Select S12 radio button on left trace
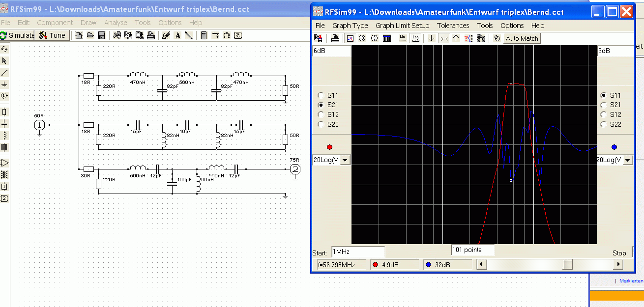The height and width of the screenshot is (307, 644). click(322, 114)
